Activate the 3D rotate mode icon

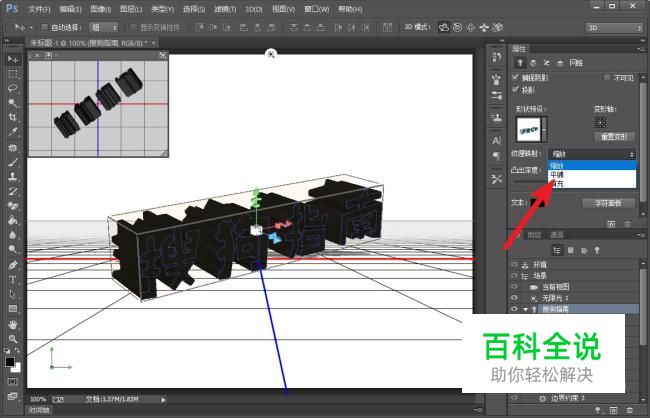tap(444, 27)
